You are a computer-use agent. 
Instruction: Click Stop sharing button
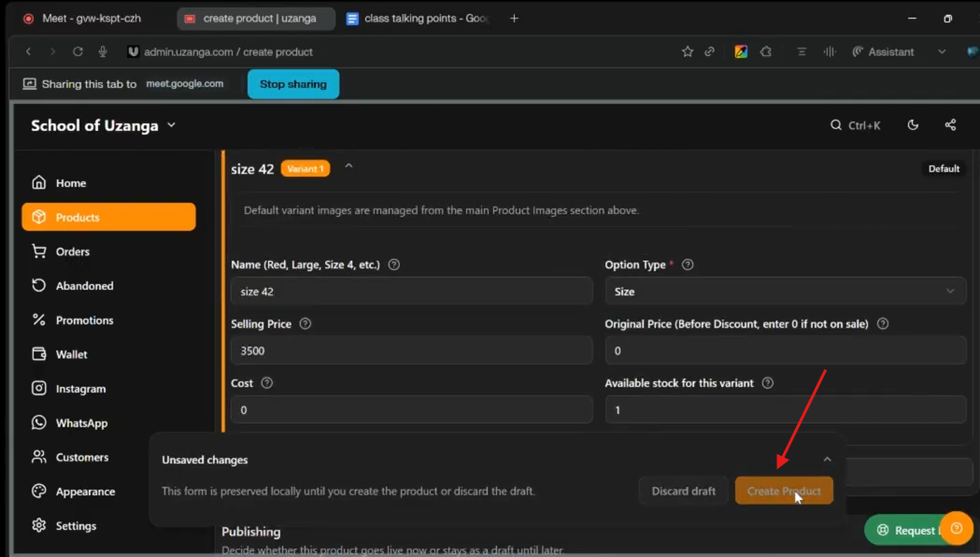pos(293,84)
